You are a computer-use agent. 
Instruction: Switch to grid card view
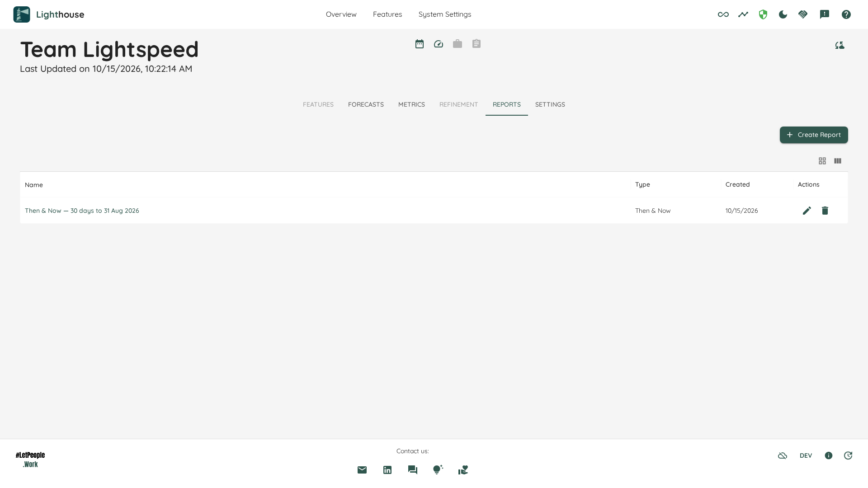[822, 161]
